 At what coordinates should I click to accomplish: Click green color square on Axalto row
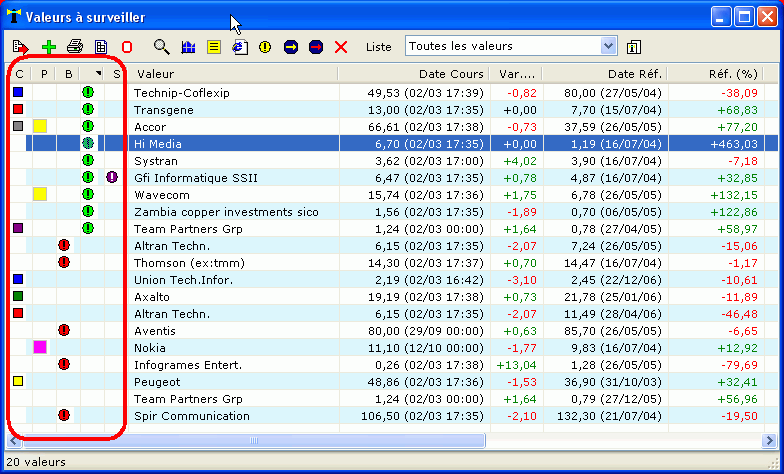pyautogui.click(x=18, y=296)
